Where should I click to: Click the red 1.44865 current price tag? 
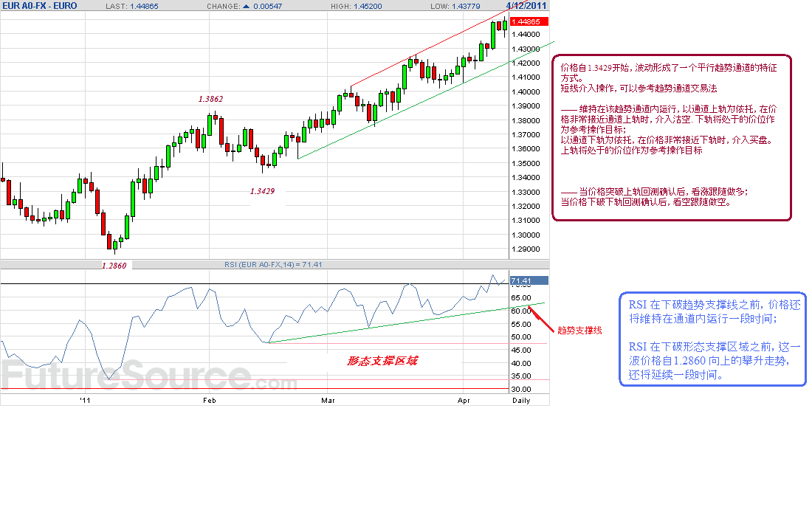click(529, 21)
